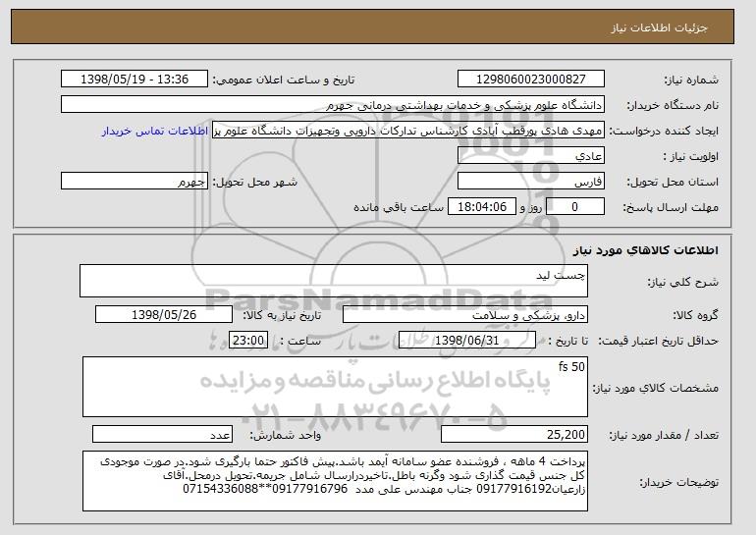Image resolution: width=756 pixels, height=535 pixels.
Task: Click the label حداقل تاریخ اعتبار قیمت
Action: (658, 342)
